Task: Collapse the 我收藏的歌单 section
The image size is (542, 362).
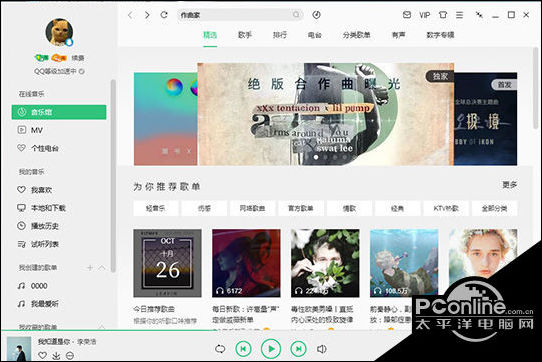Action: [x=102, y=326]
